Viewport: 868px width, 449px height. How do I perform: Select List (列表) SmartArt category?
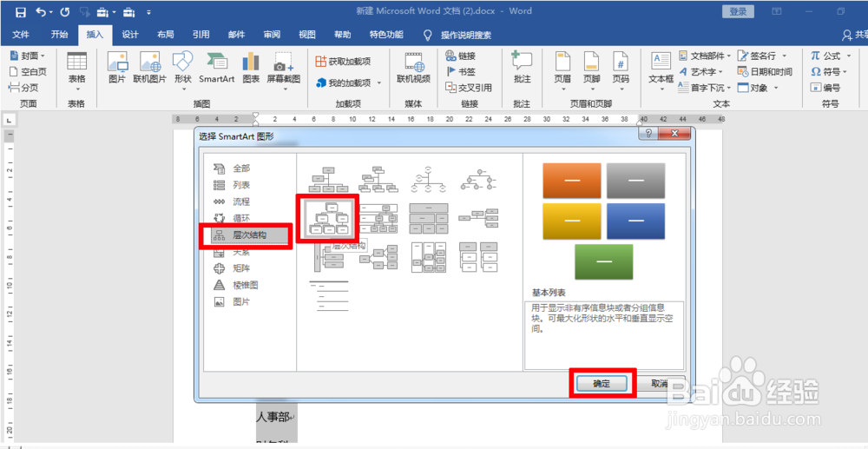[240, 185]
